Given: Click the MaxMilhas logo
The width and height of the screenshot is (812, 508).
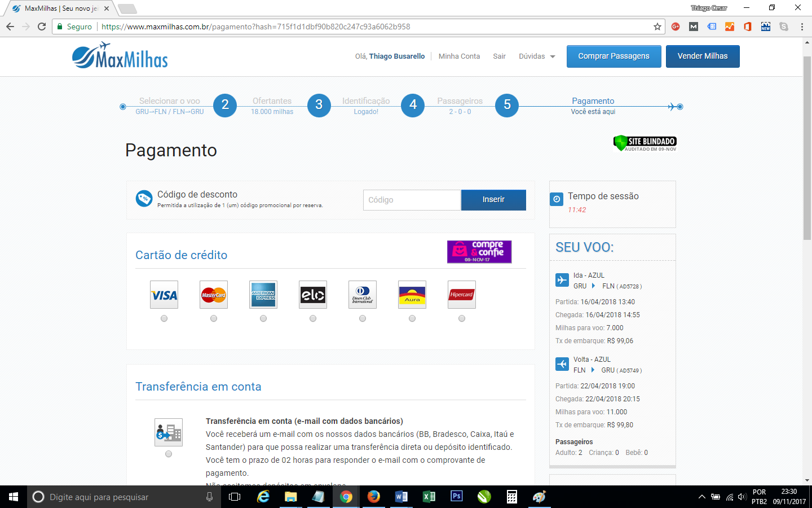Looking at the screenshot, I should tap(120, 55).
